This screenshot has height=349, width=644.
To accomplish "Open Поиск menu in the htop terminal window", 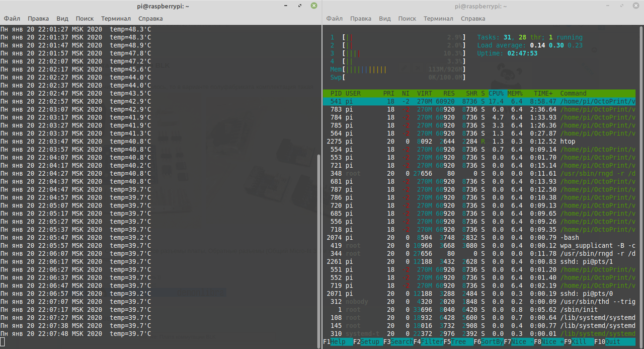I will (x=407, y=18).
